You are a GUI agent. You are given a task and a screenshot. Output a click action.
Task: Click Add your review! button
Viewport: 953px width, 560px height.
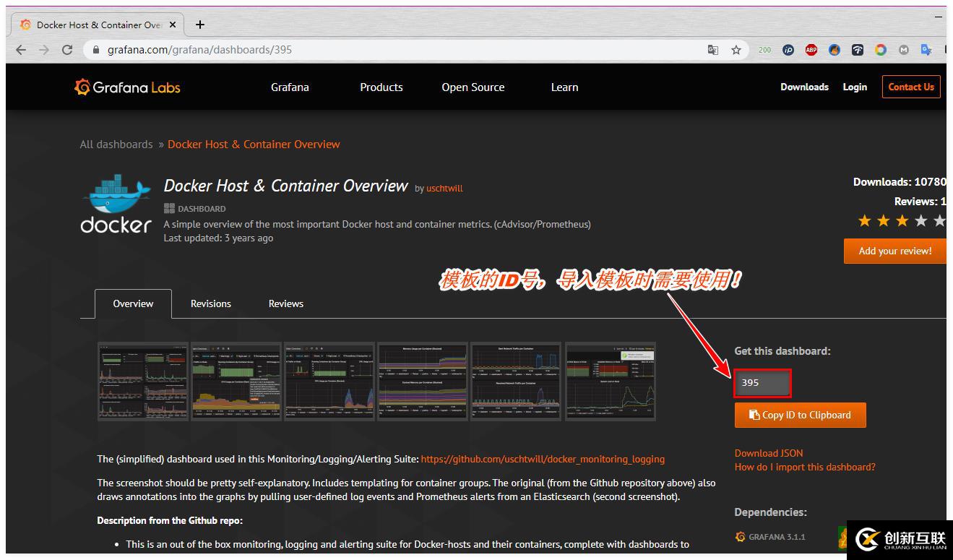click(895, 251)
